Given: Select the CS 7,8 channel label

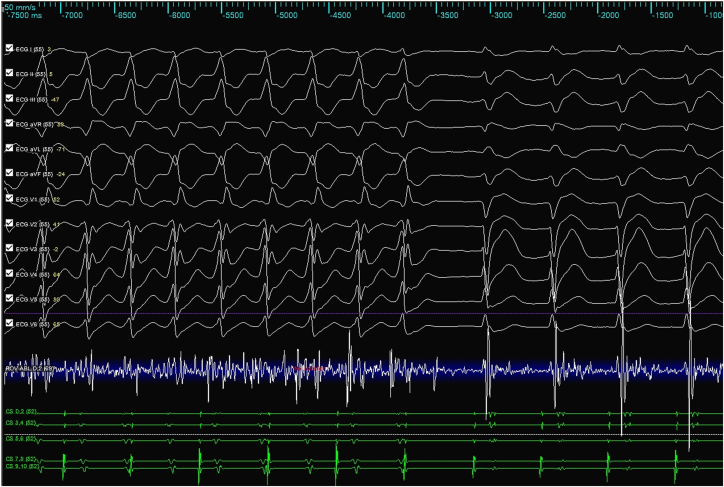Looking at the screenshot, I should point(21,458).
